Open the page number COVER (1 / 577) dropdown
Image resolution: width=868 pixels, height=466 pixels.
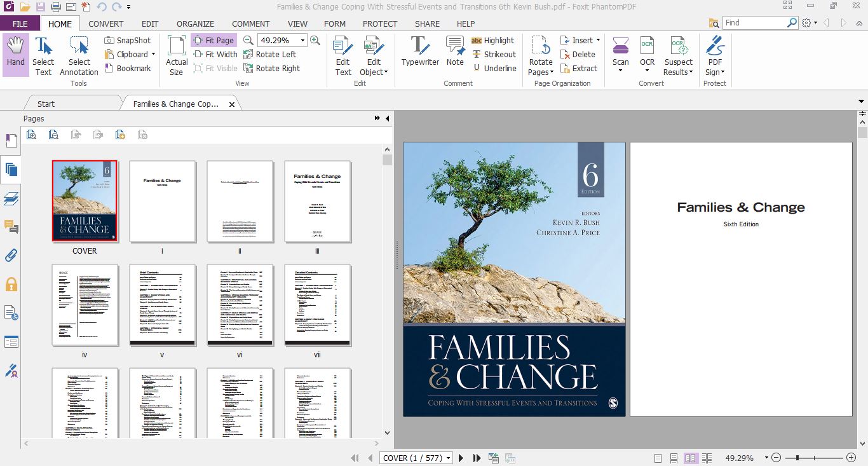(449, 458)
